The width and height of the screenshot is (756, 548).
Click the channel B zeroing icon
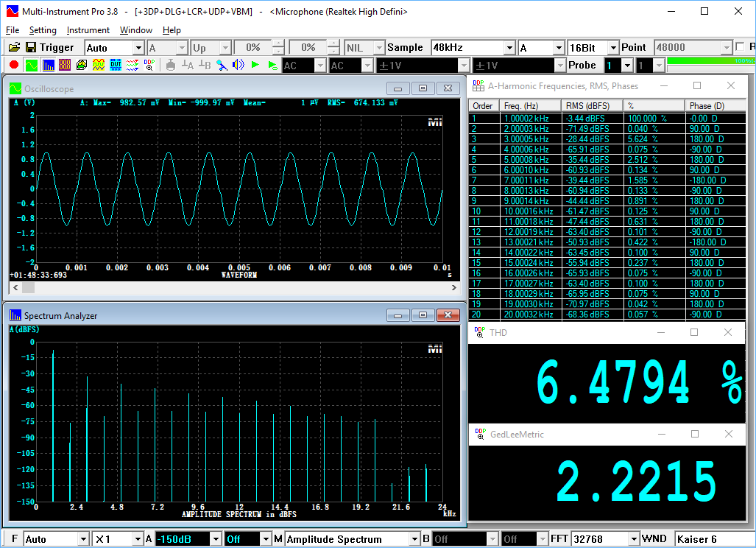205,65
